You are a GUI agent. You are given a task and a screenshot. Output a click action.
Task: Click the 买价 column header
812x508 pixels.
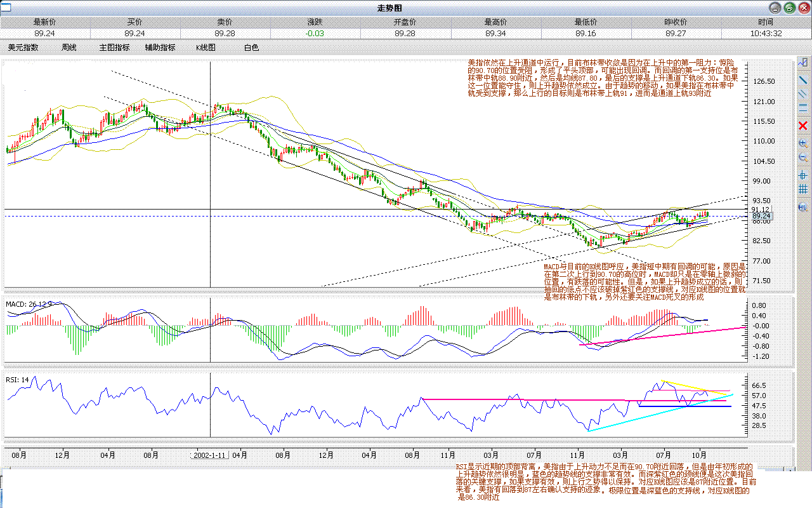click(x=135, y=22)
